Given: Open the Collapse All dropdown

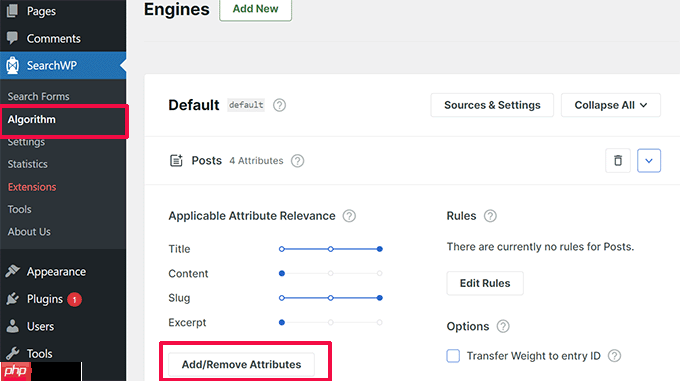Looking at the screenshot, I should [611, 105].
